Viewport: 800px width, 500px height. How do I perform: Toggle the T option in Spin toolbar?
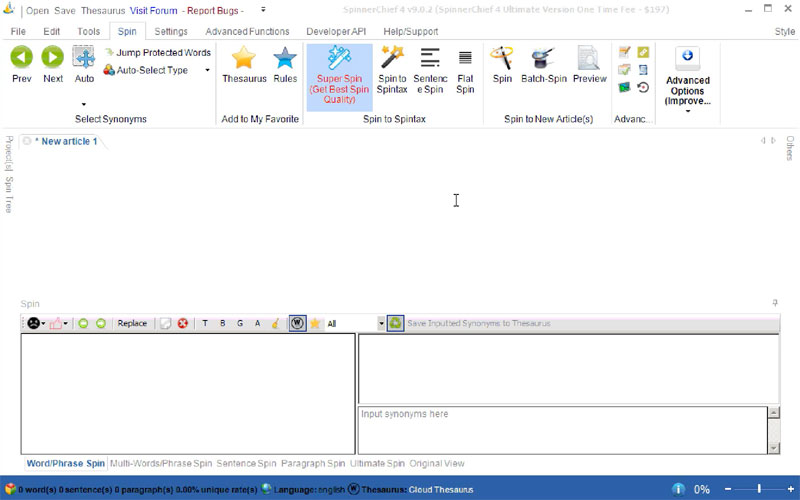tap(205, 323)
